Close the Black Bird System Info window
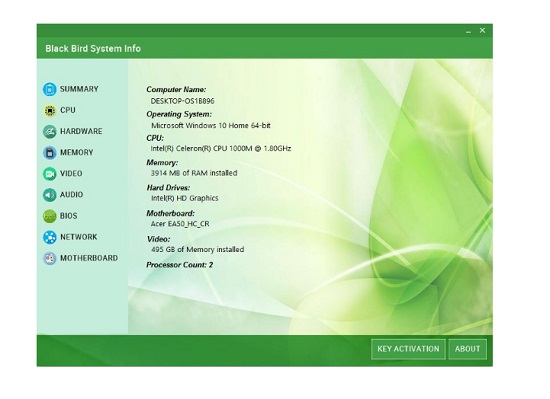 482,31
